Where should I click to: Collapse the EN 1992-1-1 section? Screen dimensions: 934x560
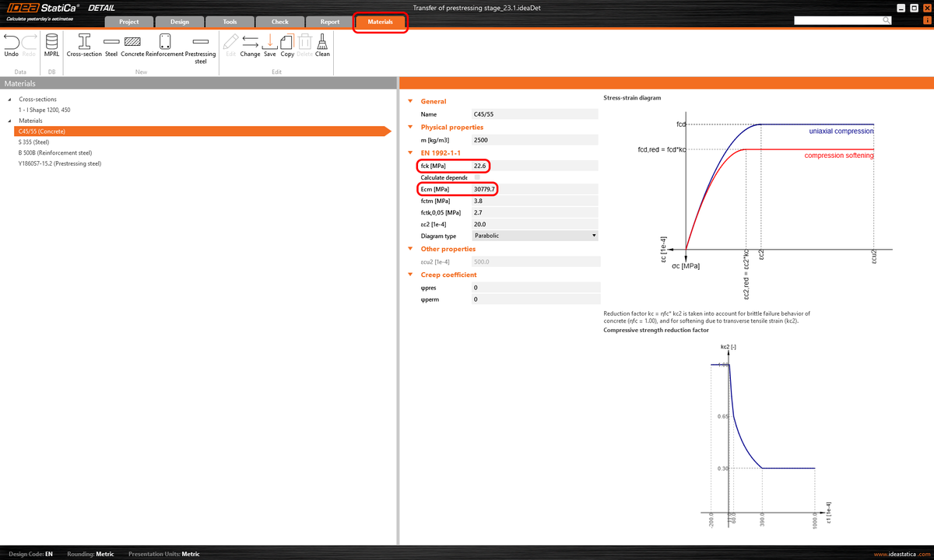[410, 152]
